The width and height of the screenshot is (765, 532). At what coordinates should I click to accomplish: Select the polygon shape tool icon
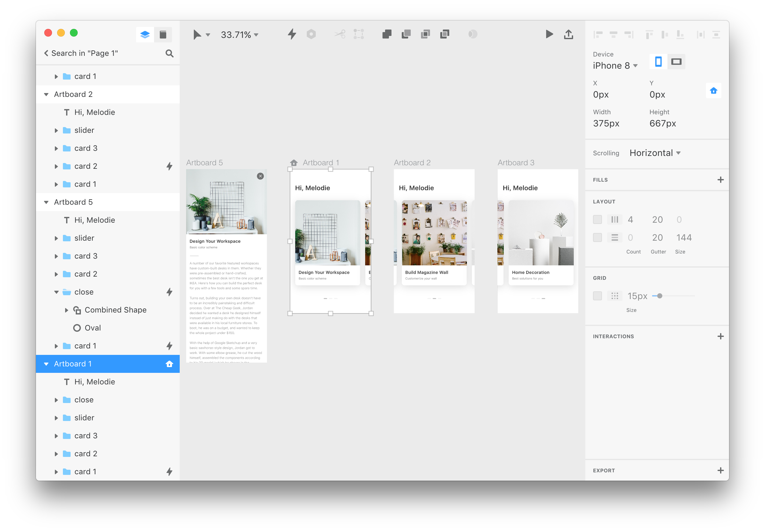pos(312,34)
